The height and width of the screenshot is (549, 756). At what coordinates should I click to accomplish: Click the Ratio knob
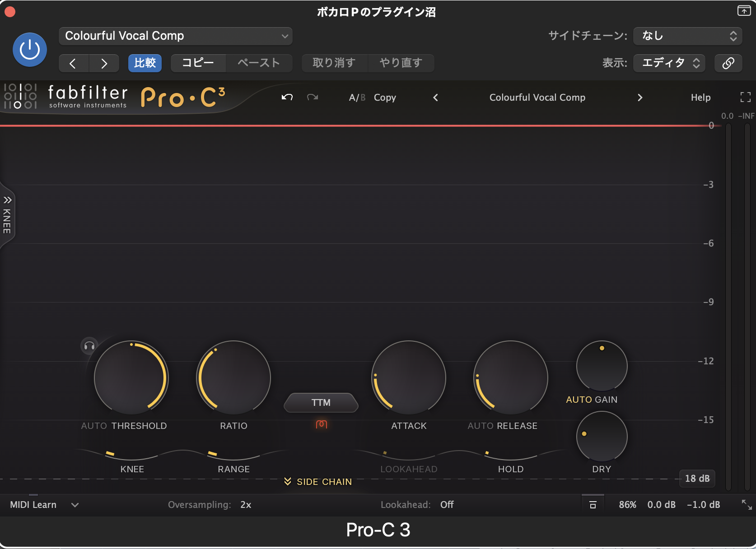tap(233, 377)
